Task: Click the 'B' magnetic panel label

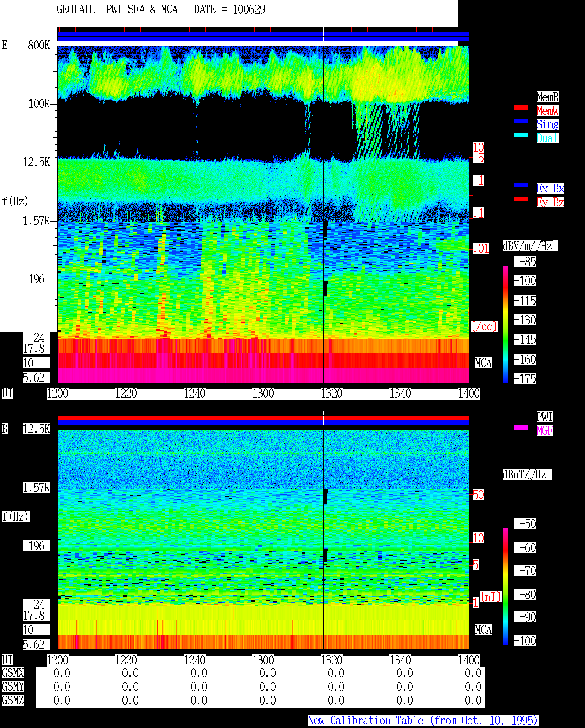Action: [x=5, y=429]
